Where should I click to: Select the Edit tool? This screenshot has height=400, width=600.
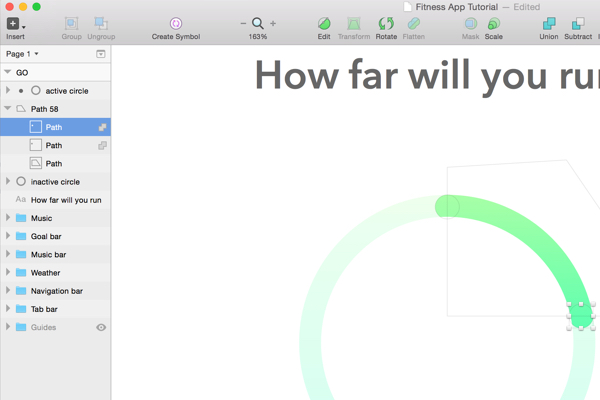coord(324,24)
